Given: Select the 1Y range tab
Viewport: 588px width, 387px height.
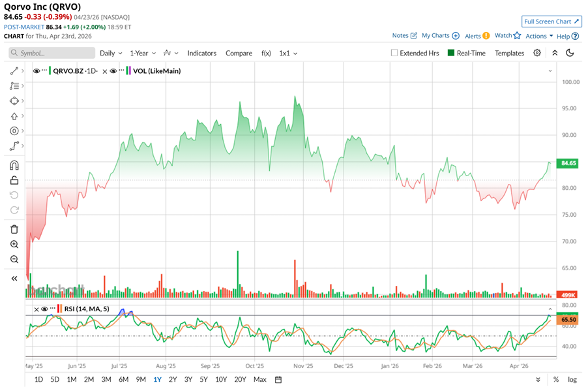Looking at the screenshot, I should point(157,379).
